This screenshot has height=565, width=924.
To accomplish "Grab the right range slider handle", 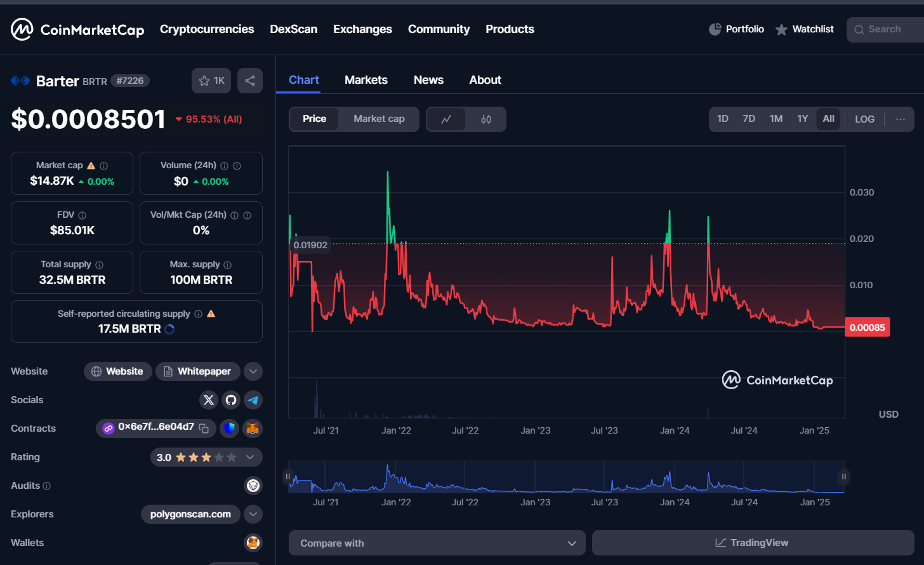I will click(844, 477).
